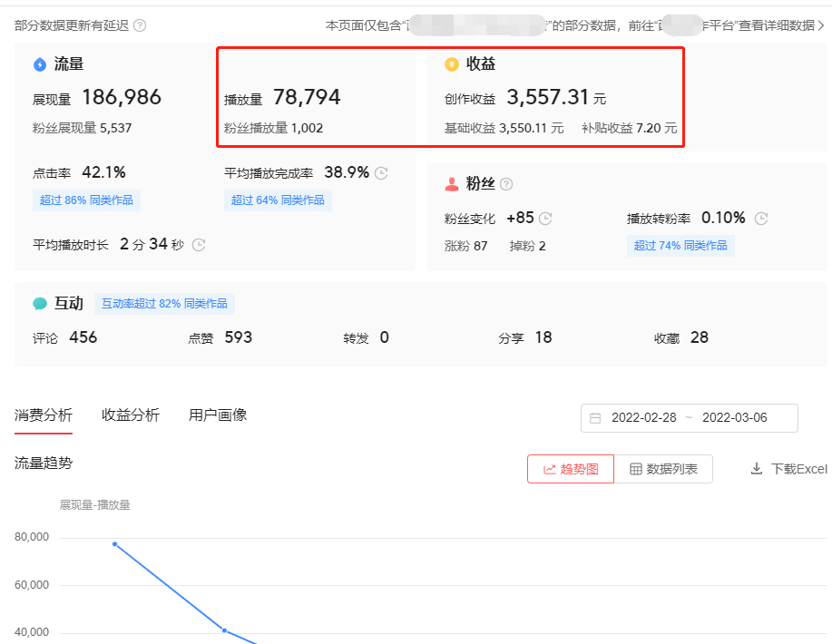Click the start date 2022-02-28
The image size is (832, 644).
coord(644,418)
